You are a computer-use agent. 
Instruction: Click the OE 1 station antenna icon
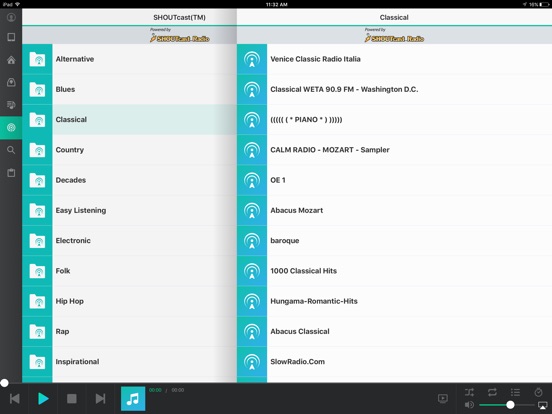click(252, 180)
